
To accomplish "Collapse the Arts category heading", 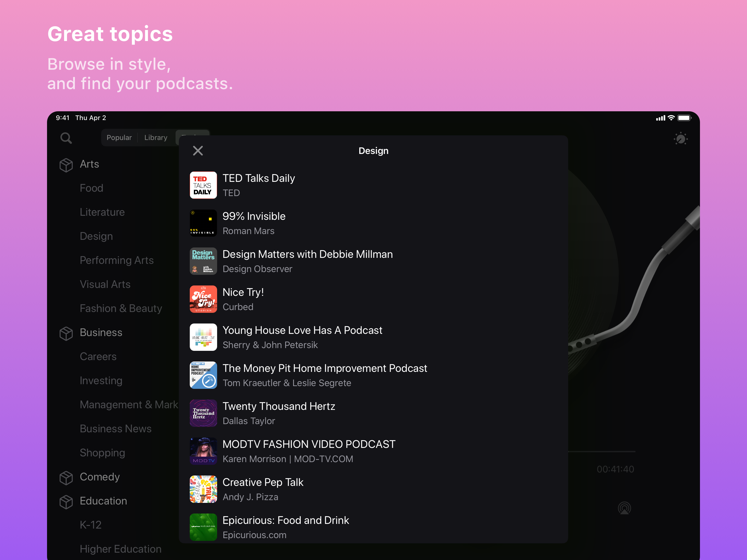I will pos(89,164).
